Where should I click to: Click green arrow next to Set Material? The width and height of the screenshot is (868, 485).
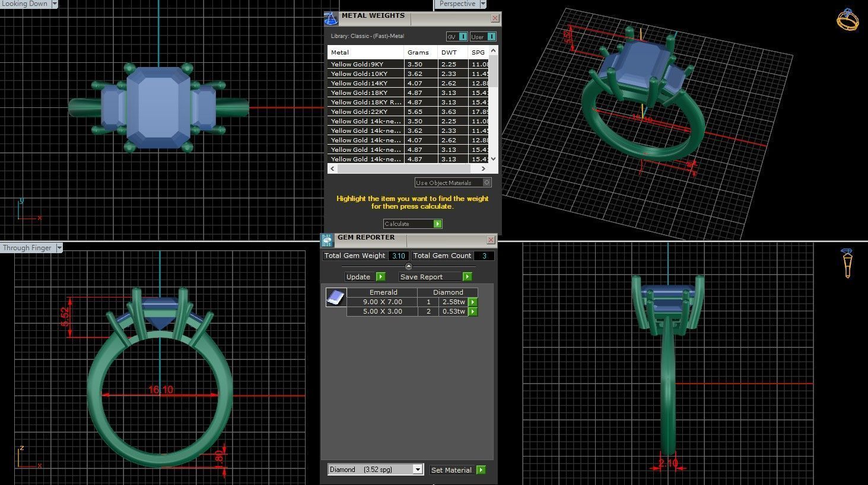pos(481,470)
